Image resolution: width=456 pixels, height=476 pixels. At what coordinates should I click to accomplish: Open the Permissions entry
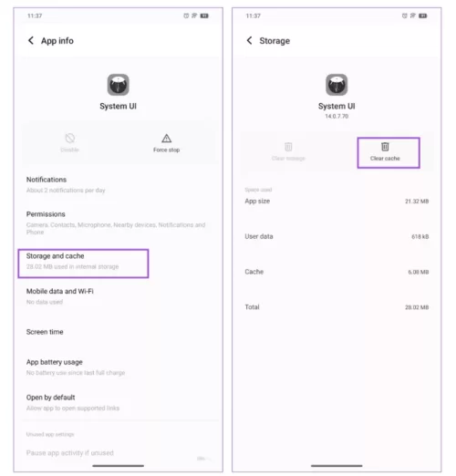coord(119,222)
